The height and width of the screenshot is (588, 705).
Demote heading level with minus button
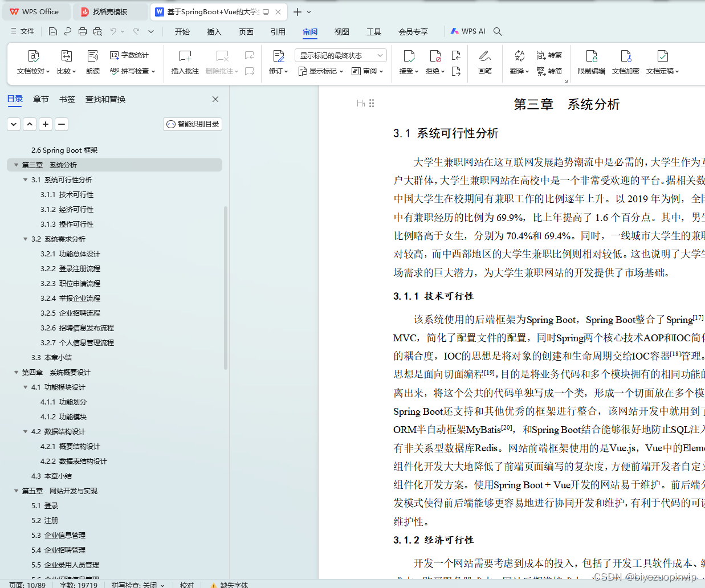click(62, 124)
